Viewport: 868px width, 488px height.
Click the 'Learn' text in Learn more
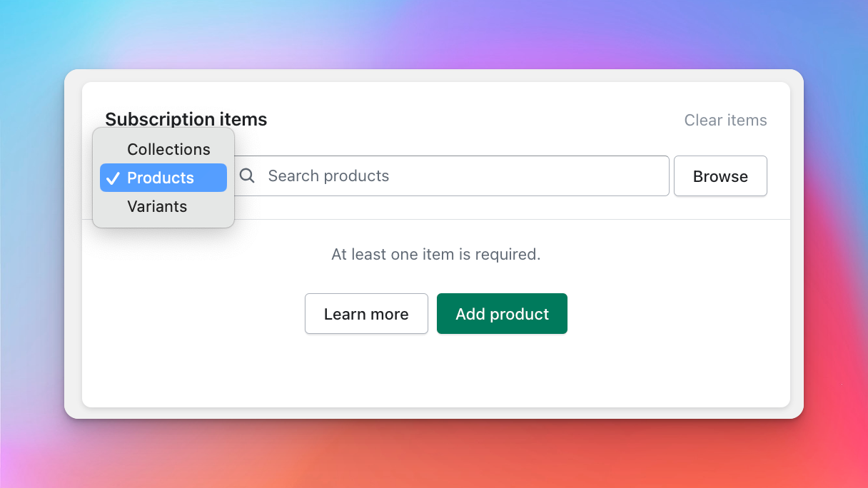click(345, 314)
